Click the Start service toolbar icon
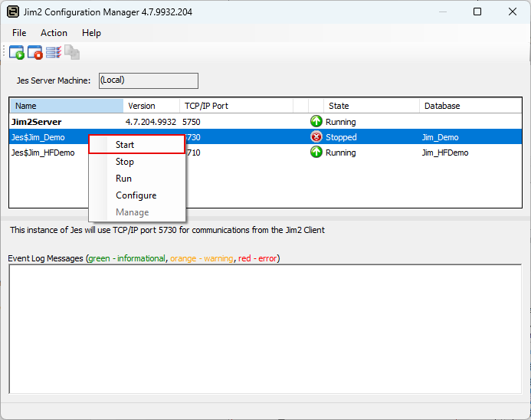 pyautogui.click(x=17, y=52)
